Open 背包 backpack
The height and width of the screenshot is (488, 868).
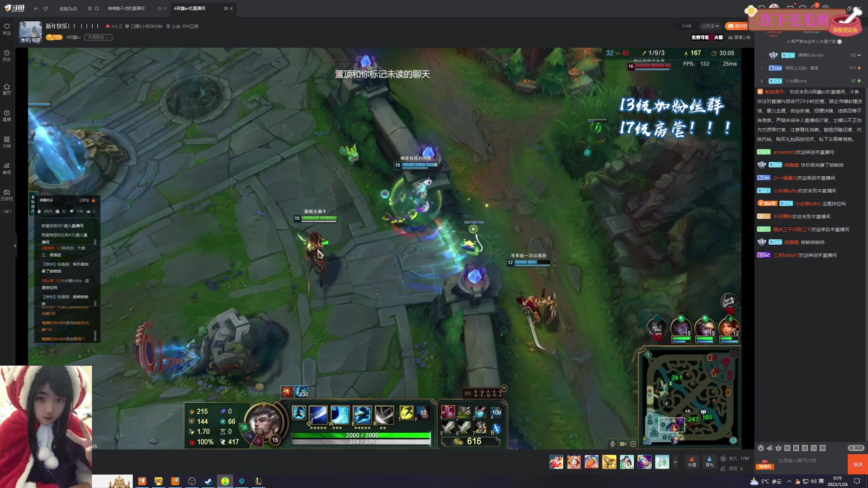(709, 462)
